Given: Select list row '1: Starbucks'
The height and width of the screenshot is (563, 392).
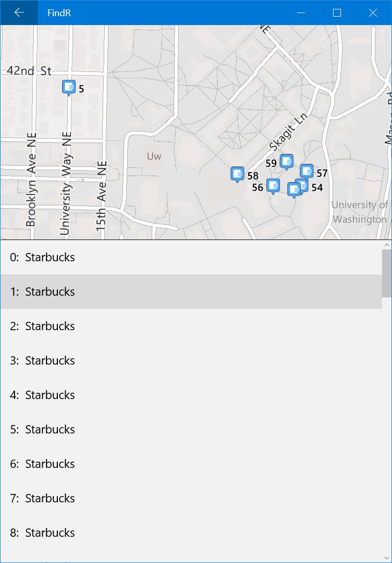Looking at the screenshot, I should click(191, 292).
